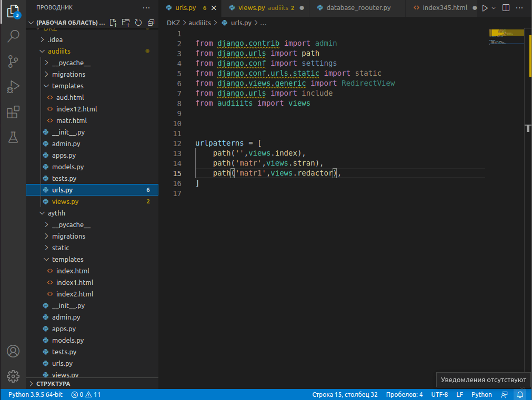Open the Extensions view

(13, 112)
